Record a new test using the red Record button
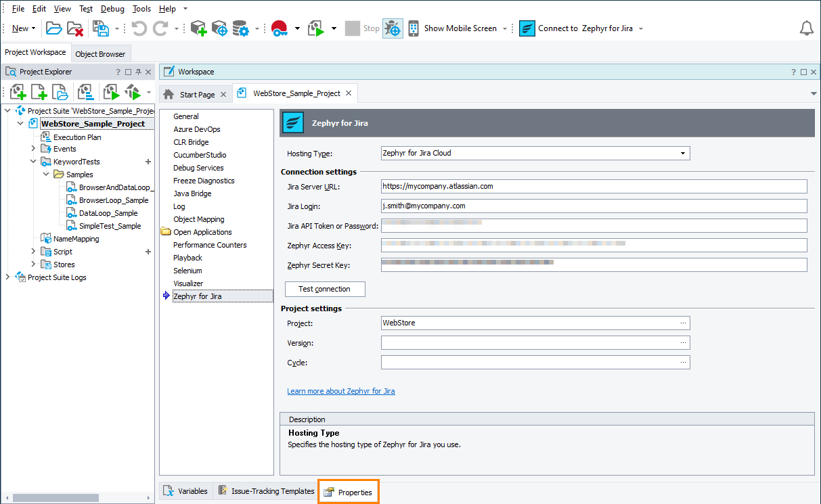The width and height of the screenshot is (821, 504). click(x=280, y=28)
